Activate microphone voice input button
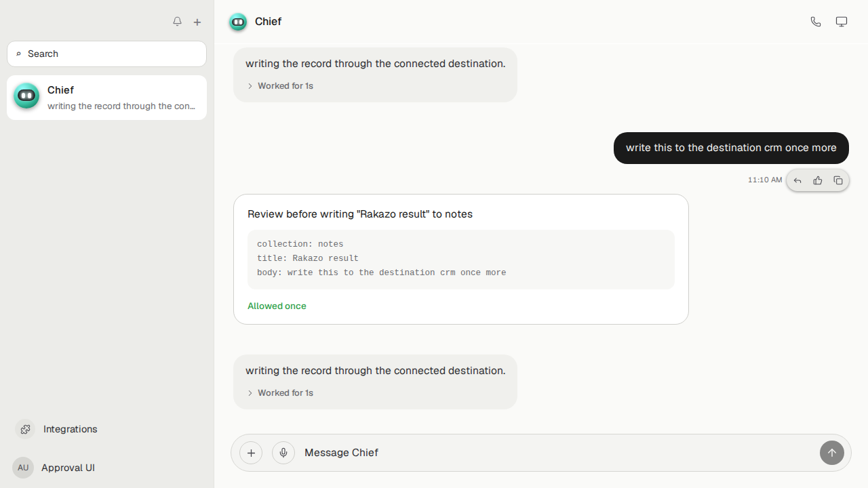 (283, 453)
